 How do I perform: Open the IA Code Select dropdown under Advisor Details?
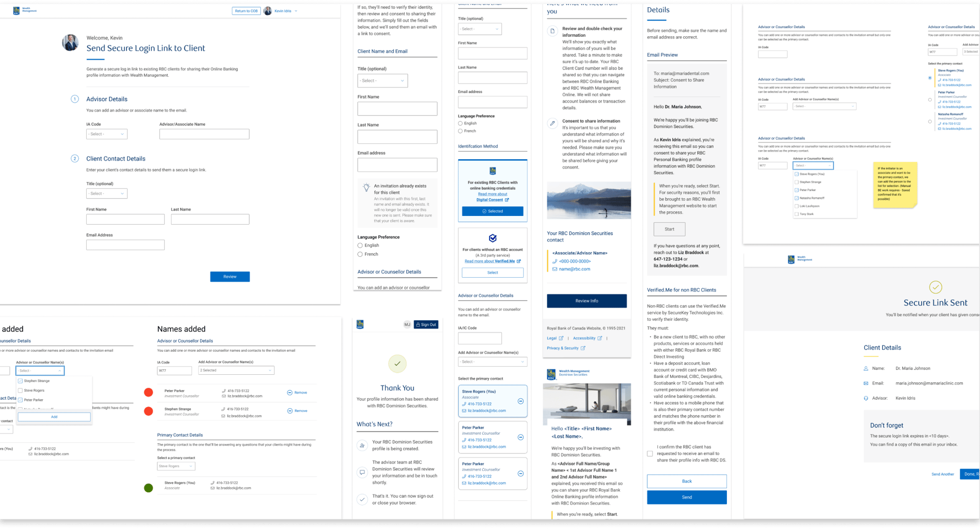tap(107, 134)
